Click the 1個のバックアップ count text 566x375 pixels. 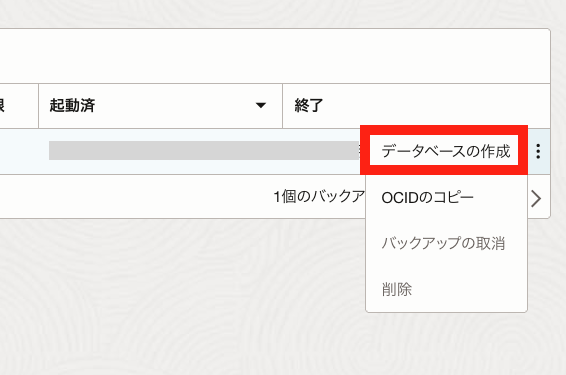[319, 197]
